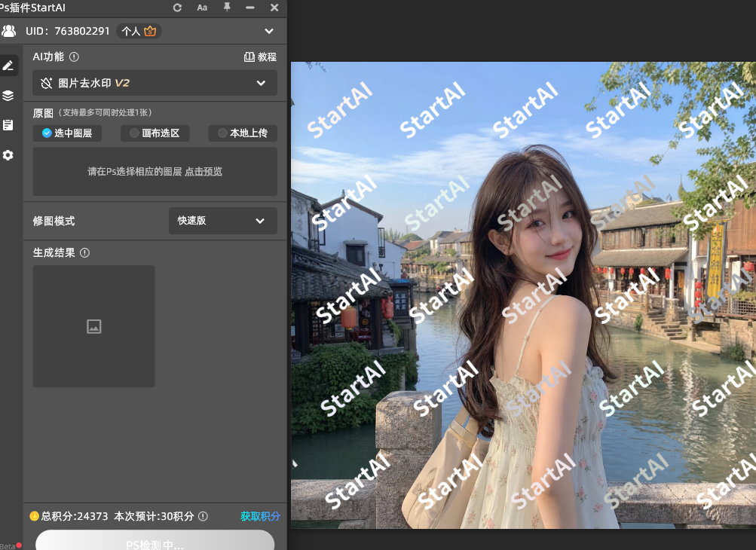756x550 pixels.
Task: Click the 总积分:24373 total points text
Action: click(75, 516)
